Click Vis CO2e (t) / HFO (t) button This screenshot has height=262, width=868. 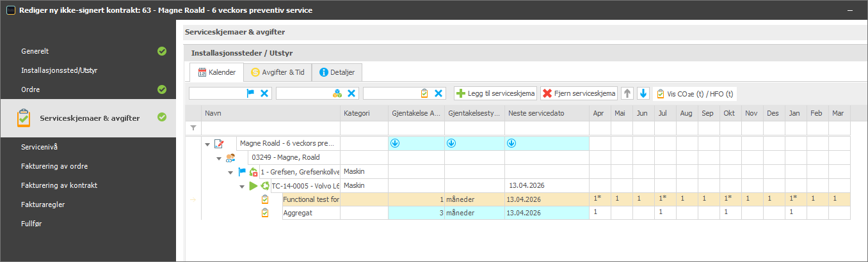tap(694, 93)
